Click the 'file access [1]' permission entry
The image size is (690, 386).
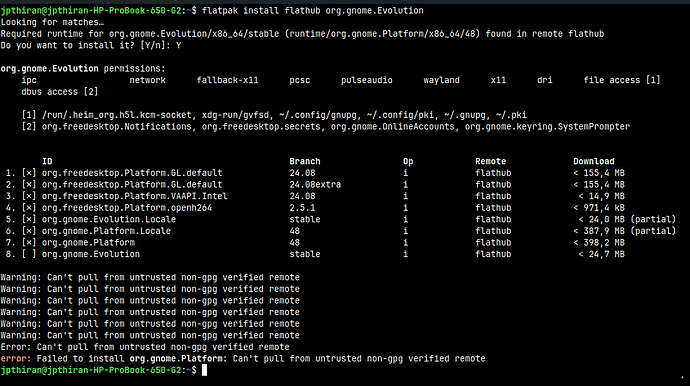622,80
